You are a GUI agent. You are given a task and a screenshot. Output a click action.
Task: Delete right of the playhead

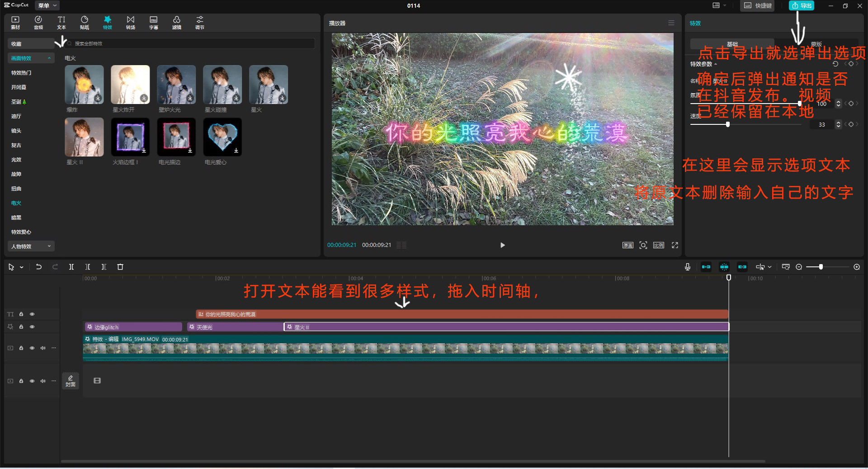(104, 267)
